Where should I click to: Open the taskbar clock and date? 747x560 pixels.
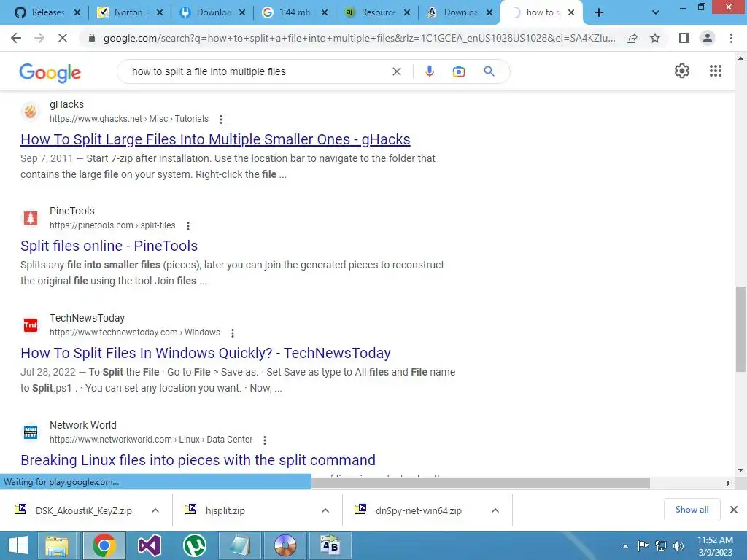715,546
